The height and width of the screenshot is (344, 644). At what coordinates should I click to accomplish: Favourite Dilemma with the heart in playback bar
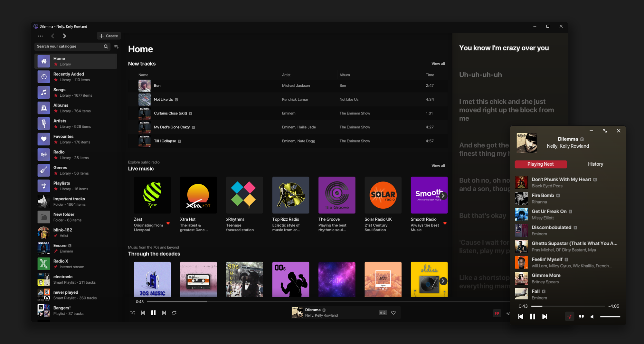pos(393,313)
